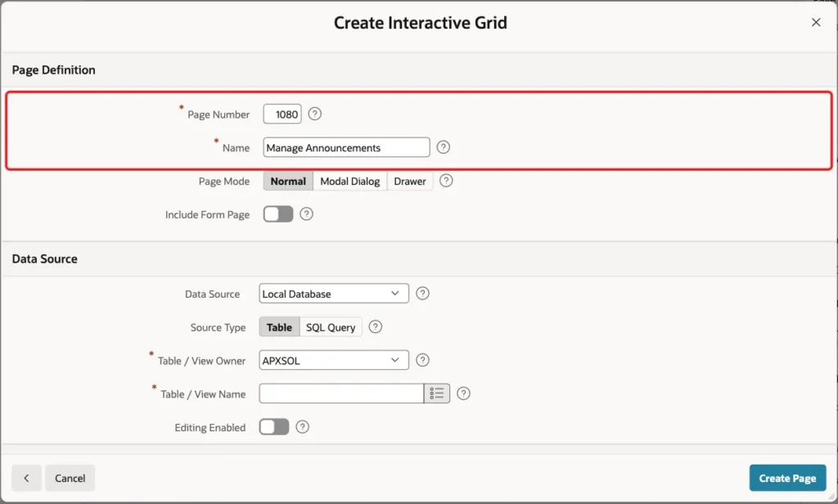Click the Editing Enabled label
838x504 pixels.
[210, 428]
